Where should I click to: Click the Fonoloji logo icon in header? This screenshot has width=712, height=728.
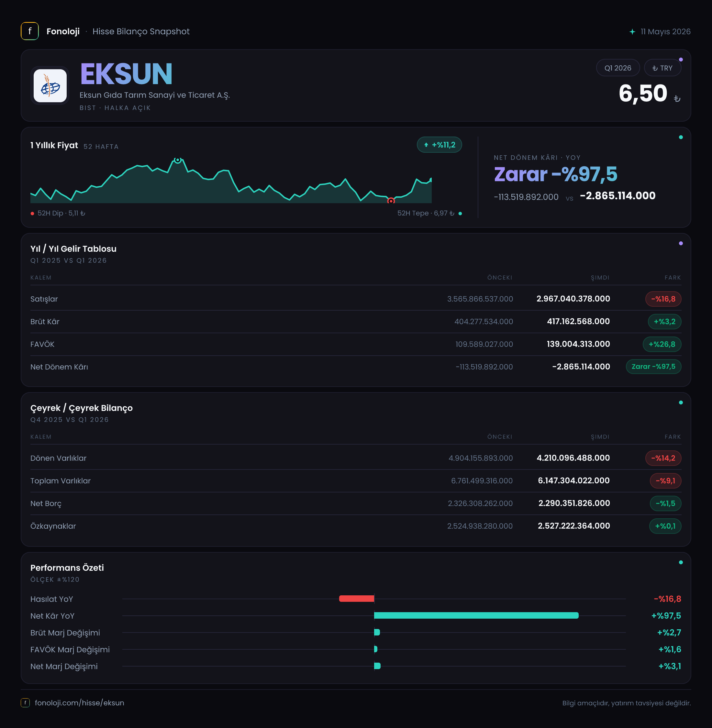(29, 31)
